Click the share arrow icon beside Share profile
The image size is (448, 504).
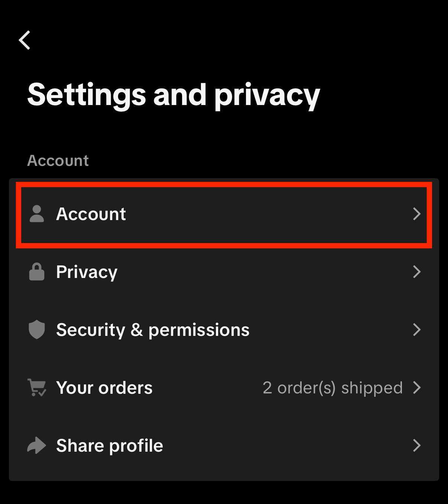tap(37, 445)
